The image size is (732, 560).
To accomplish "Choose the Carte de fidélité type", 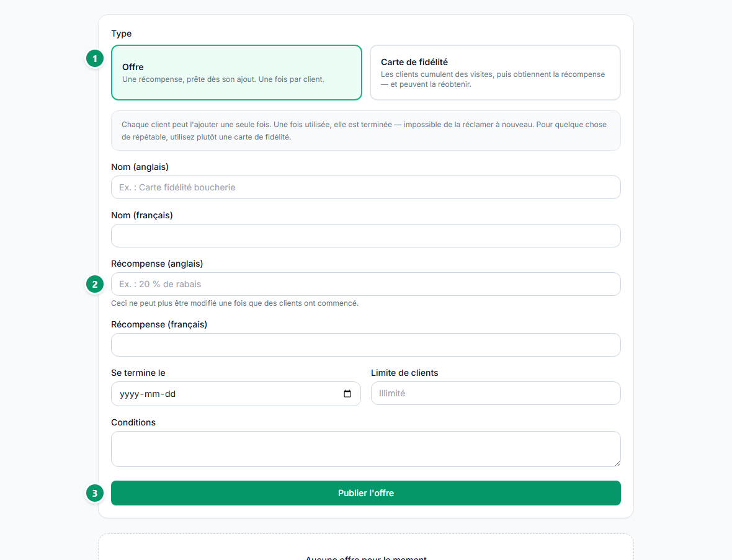I will (495, 73).
